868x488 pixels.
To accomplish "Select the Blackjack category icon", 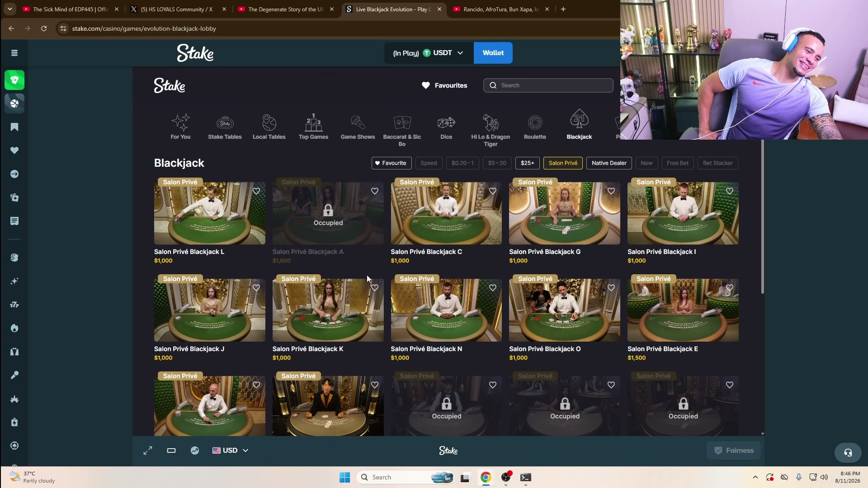I will tap(579, 125).
